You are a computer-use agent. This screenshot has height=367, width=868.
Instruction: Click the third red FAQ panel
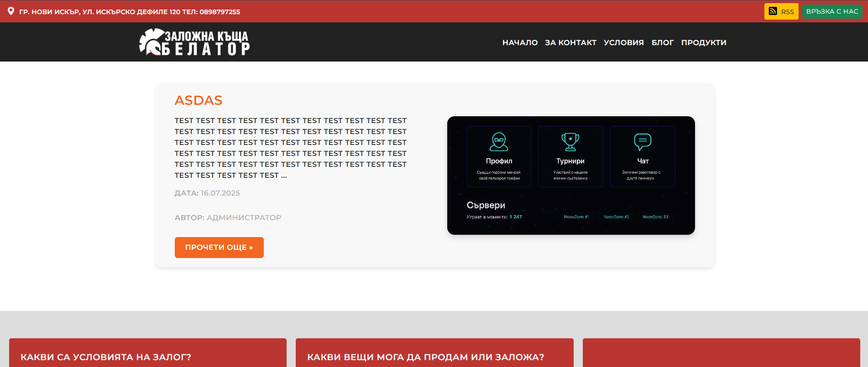pyautogui.click(x=721, y=353)
